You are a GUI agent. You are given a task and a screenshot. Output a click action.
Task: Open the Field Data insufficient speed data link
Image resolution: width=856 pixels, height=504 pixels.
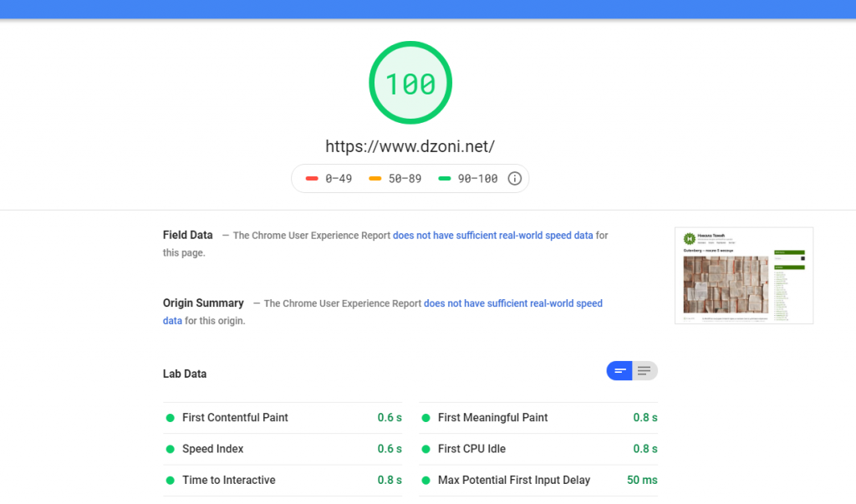tap(492, 236)
